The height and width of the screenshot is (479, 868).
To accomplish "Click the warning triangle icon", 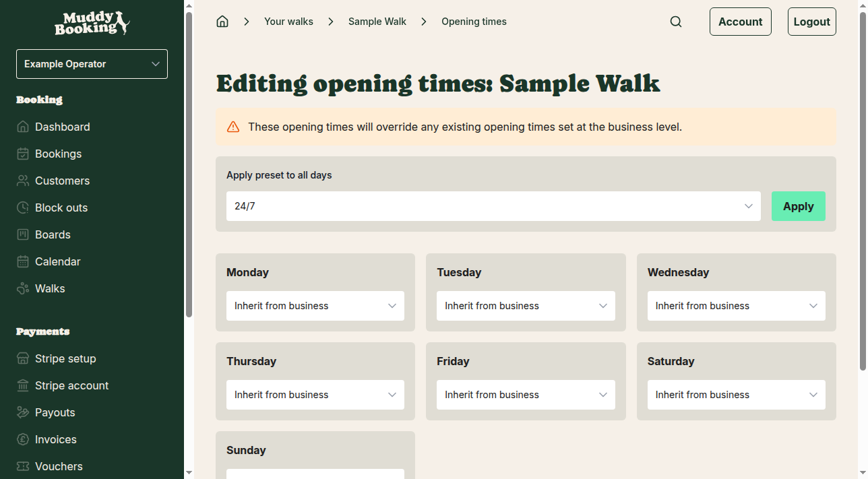I will coord(233,127).
